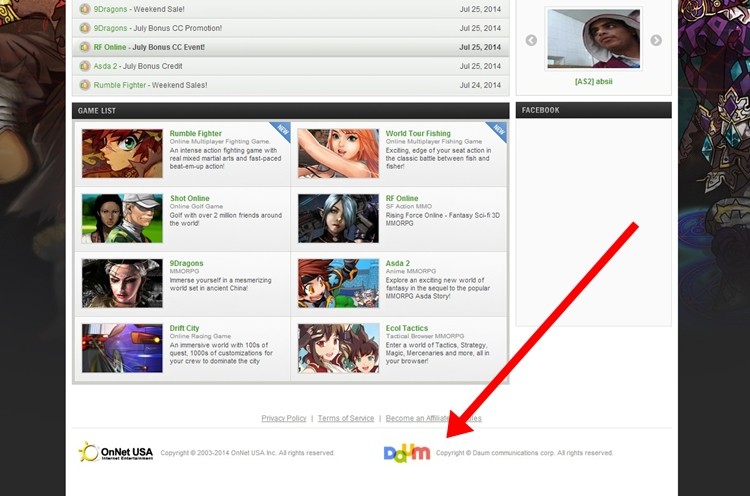Open the Rumble Fighter game title
The height and width of the screenshot is (496, 750).
click(x=196, y=133)
